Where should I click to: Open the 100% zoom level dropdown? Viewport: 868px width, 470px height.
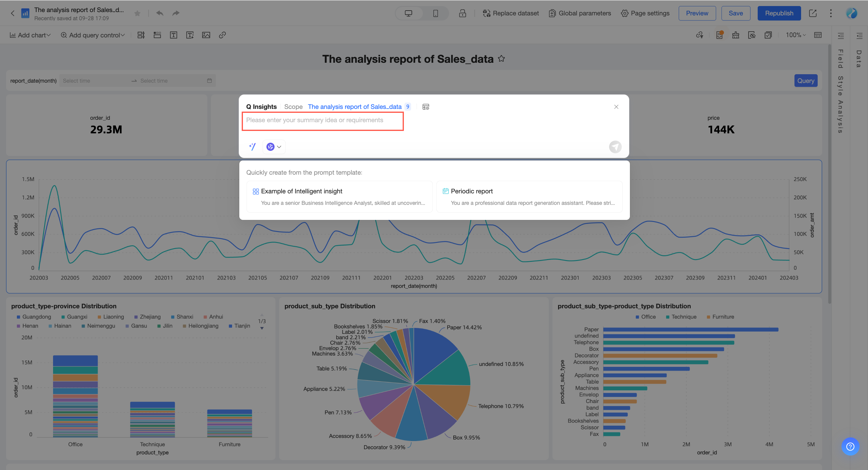coord(796,35)
